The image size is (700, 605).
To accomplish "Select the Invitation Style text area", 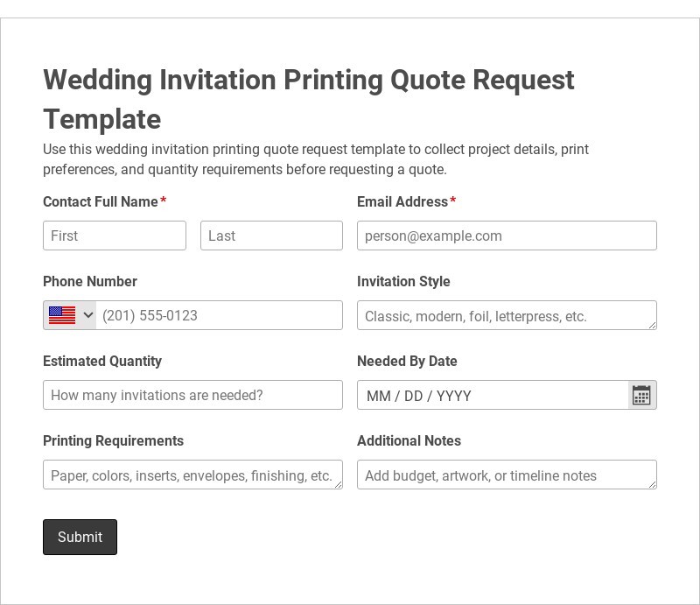I will tap(507, 315).
